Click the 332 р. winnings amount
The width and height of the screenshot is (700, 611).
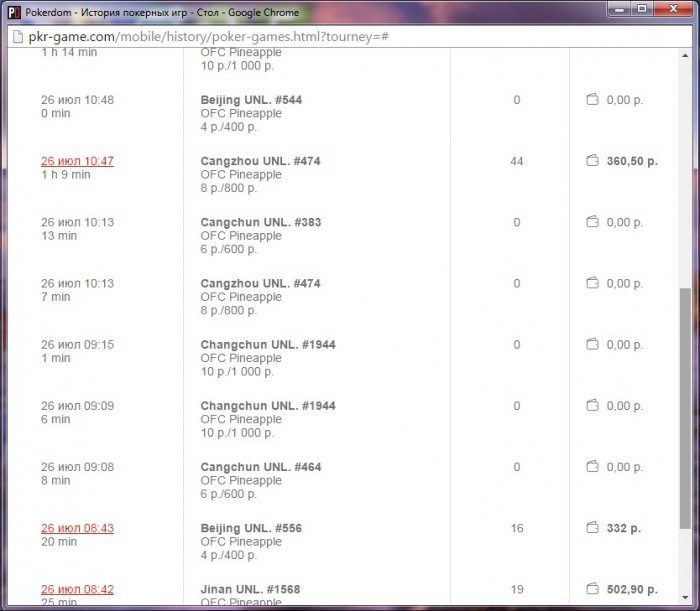tap(624, 528)
